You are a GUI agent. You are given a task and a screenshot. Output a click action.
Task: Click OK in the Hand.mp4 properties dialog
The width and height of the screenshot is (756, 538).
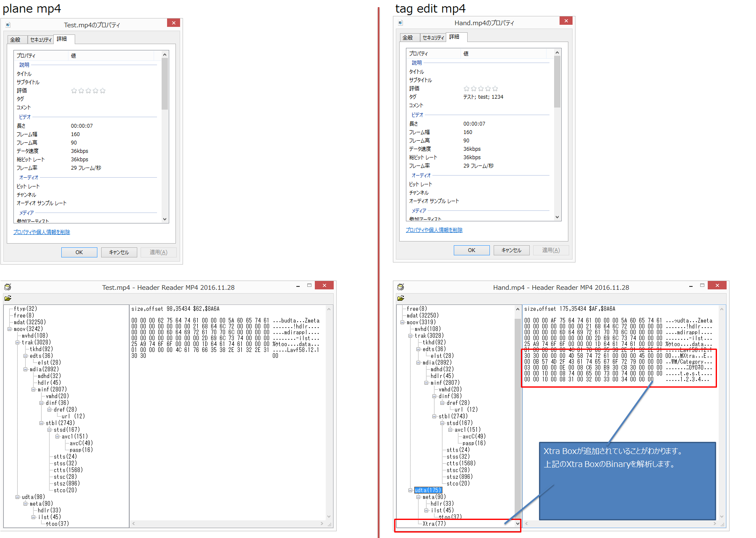tap(471, 250)
